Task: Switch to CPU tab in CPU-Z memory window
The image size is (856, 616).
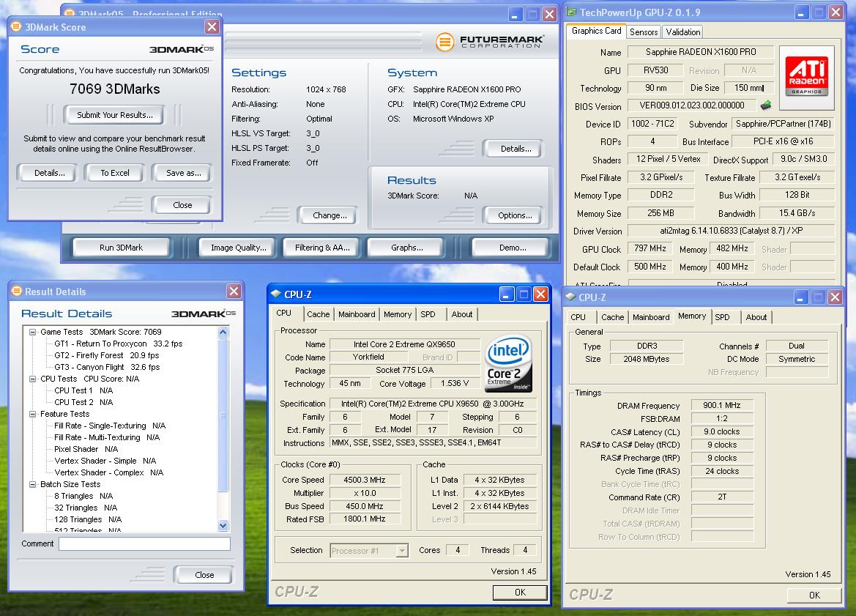Action: pos(578,316)
